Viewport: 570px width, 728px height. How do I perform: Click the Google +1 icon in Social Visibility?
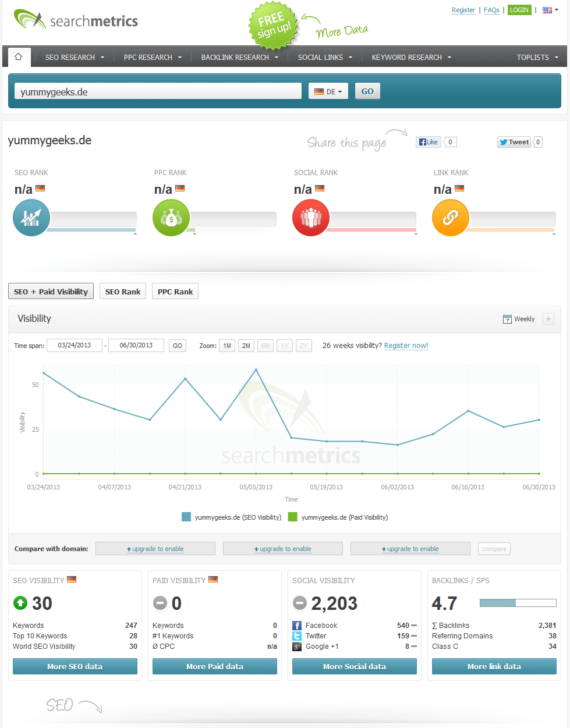[297, 647]
